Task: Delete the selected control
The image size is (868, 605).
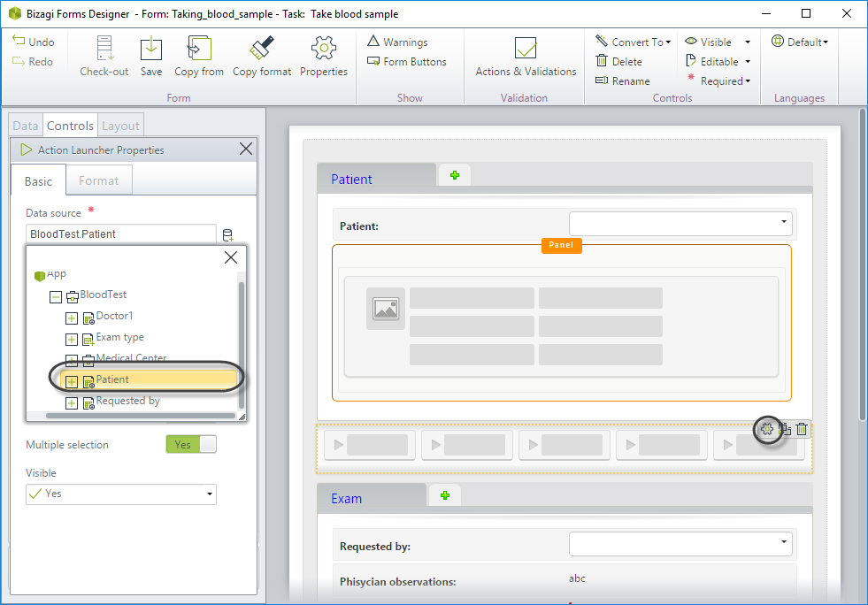Action: (618, 61)
